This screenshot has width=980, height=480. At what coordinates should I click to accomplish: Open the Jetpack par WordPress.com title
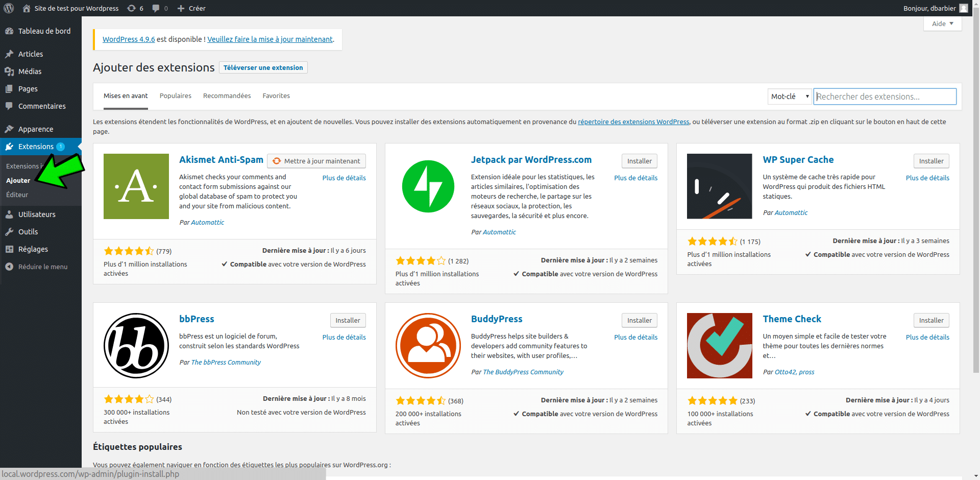point(531,160)
